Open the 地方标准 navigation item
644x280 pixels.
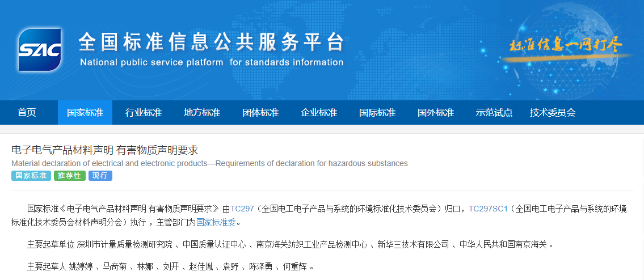pos(202,112)
